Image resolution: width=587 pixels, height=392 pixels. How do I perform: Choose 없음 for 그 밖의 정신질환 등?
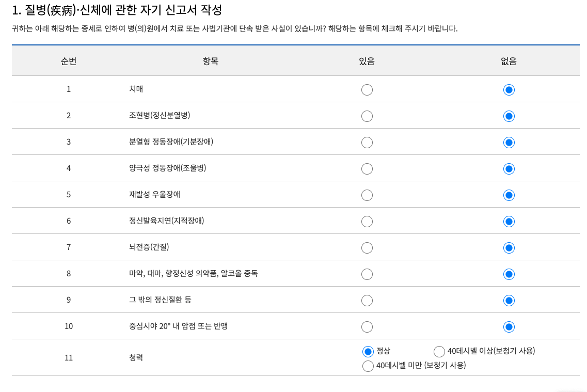509,300
